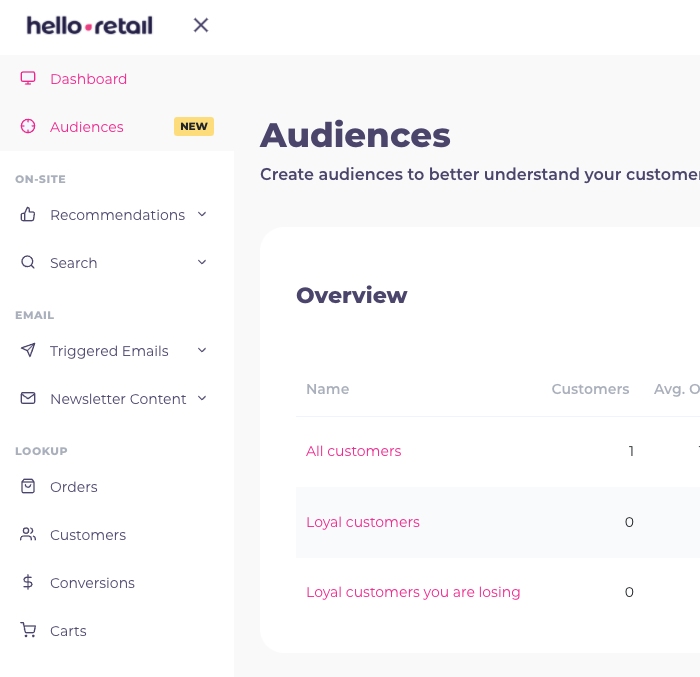Click the Conversions dollar sign icon
The image size is (700, 677).
pos(28,583)
